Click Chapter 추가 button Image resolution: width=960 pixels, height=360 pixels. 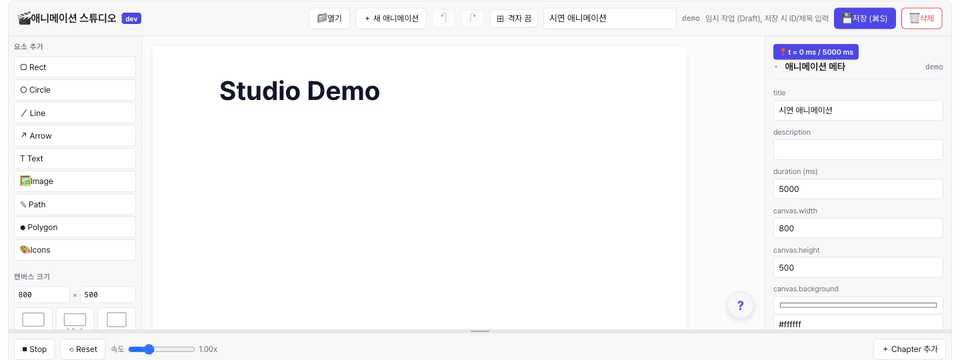point(908,349)
